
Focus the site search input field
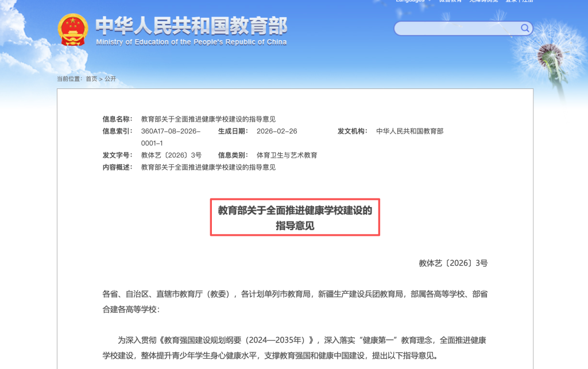click(457, 29)
